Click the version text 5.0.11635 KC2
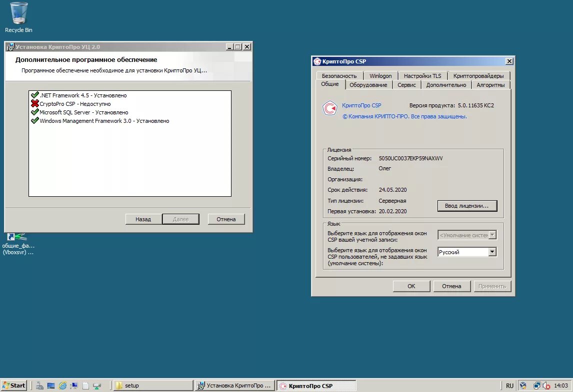573x392 pixels. click(476, 105)
